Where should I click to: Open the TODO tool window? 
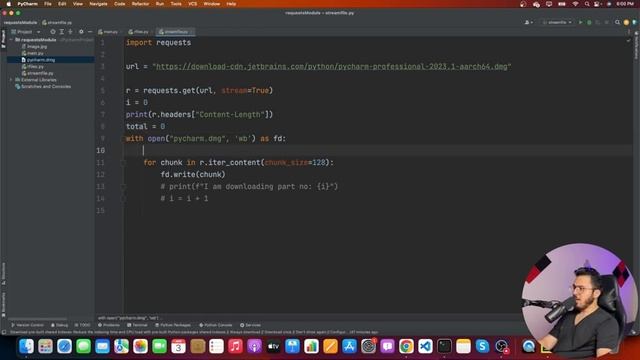82,325
